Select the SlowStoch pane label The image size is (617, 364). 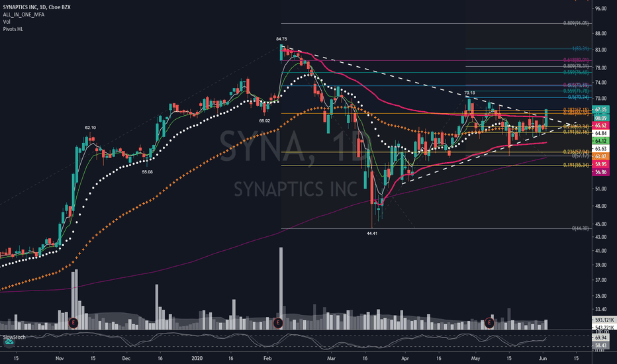[x=14, y=338]
